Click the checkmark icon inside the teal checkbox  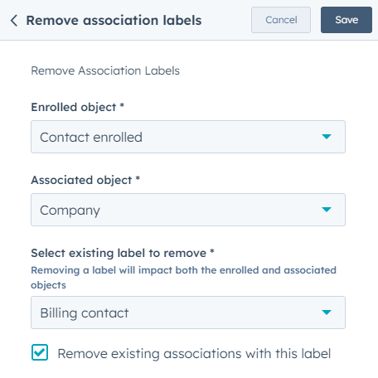(x=40, y=353)
